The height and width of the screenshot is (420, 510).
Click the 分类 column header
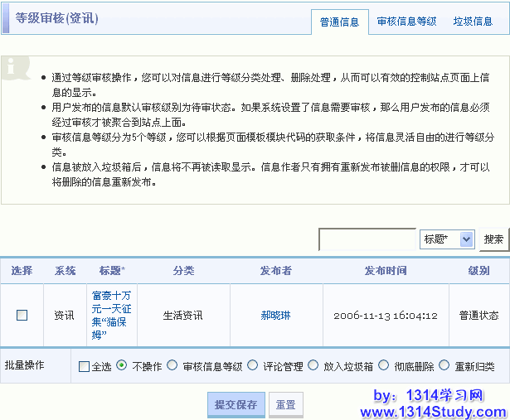(x=183, y=271)
